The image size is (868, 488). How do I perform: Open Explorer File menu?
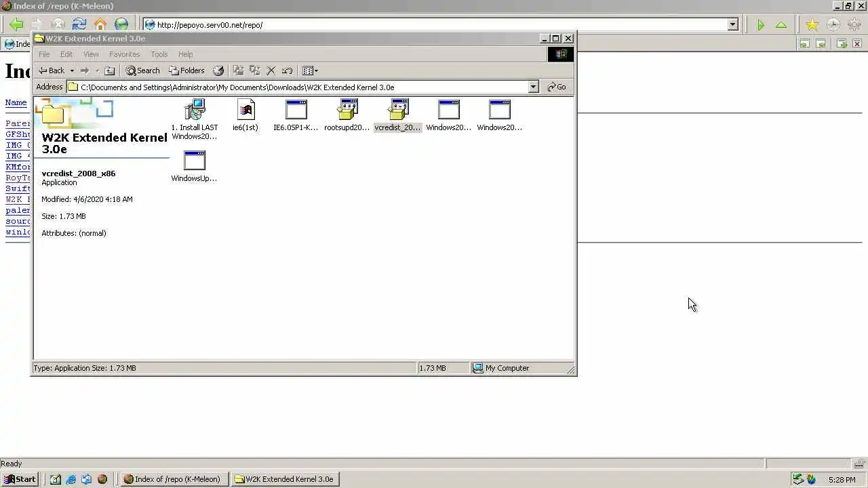(x=44, y=54)
